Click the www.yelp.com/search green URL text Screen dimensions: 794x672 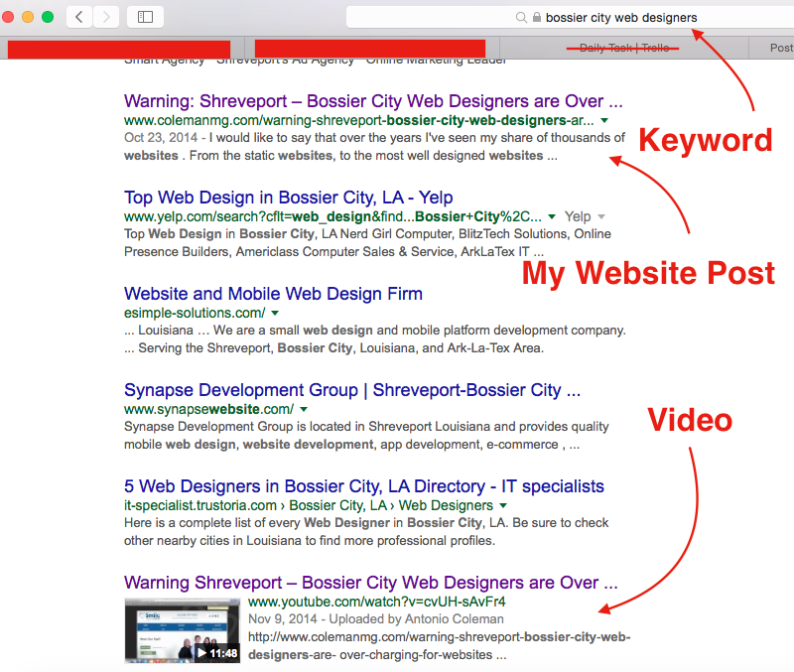(x=332, y=216)
